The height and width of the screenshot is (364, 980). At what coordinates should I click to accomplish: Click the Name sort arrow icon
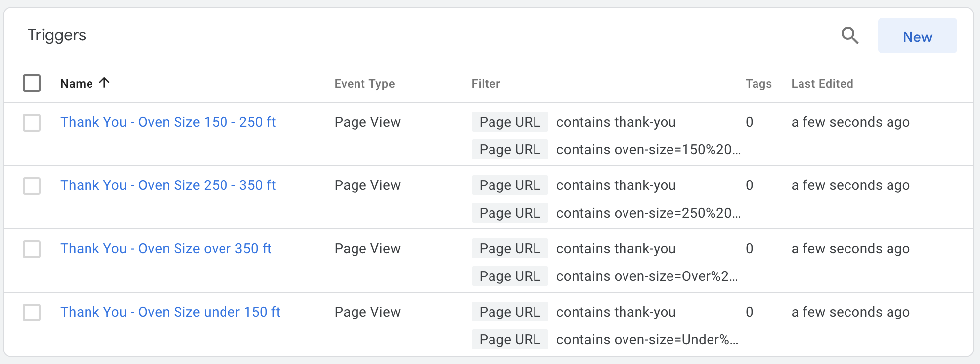click(x=104, y=83)
